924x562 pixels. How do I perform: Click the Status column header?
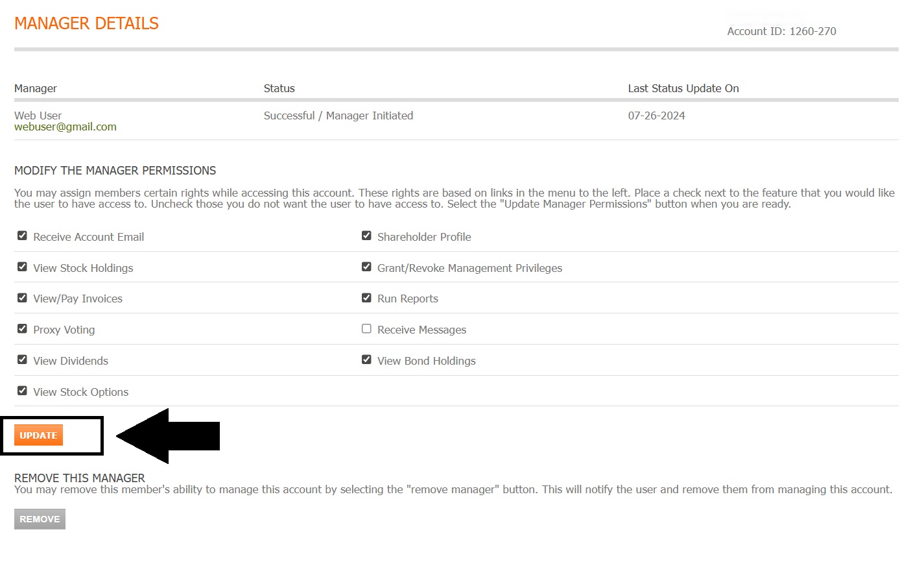click(279, 89)
